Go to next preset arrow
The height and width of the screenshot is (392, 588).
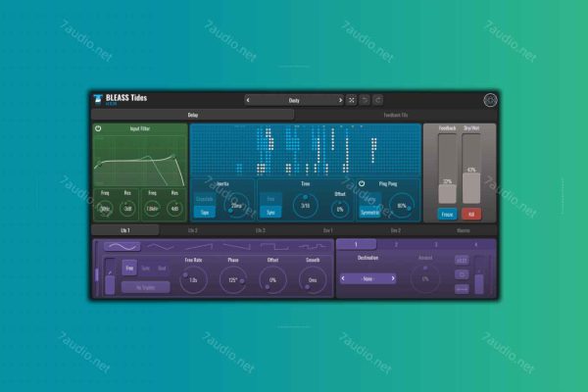point(340,100)
